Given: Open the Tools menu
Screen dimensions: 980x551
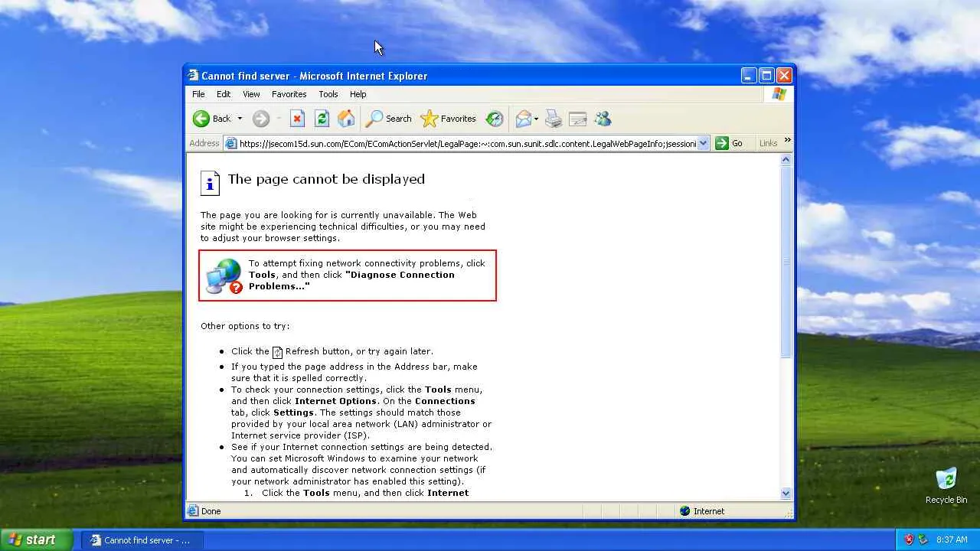Looking at the screenshot, I should pyautogui.click(x=328, y=94).
